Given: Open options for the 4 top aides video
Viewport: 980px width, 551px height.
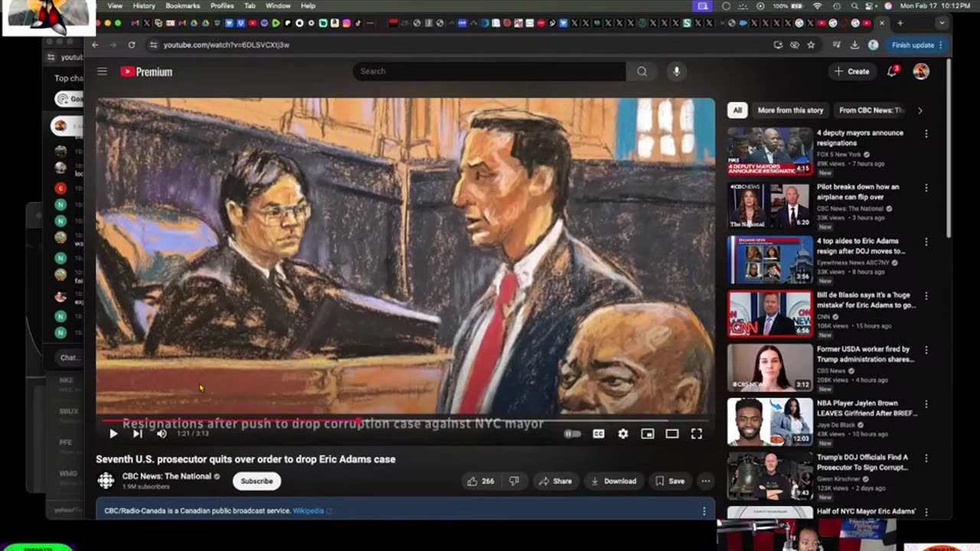Looking at the screenshot, I should (x=926, y=242).
